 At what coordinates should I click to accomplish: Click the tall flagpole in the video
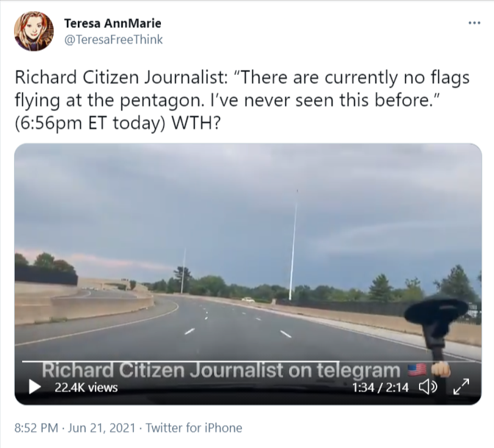293,245
